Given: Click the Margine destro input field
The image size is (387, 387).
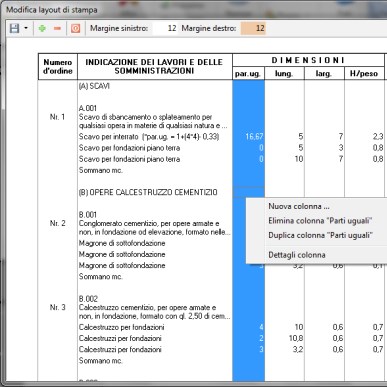Looking at the screenshot, I should pyautogui.click(x=253, y=28).
